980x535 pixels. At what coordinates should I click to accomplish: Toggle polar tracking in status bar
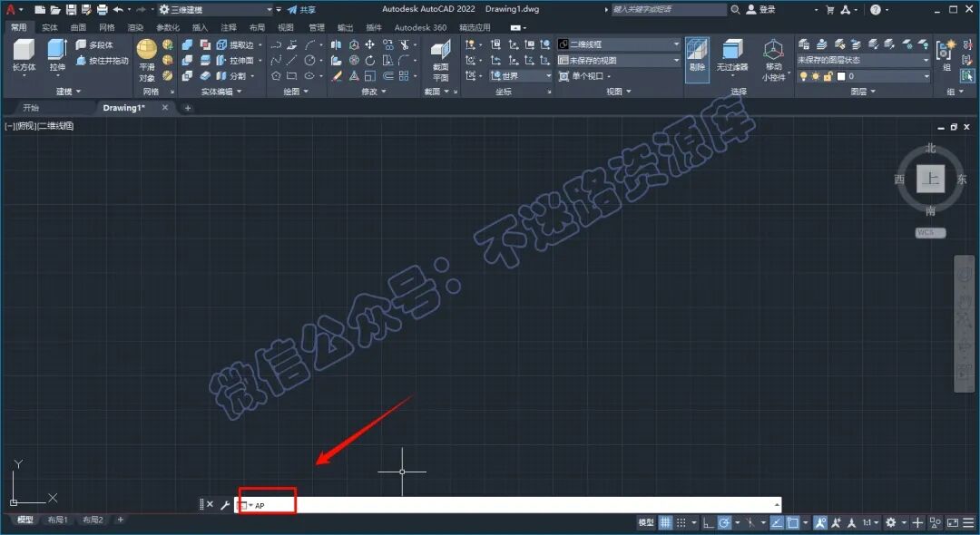724,522
